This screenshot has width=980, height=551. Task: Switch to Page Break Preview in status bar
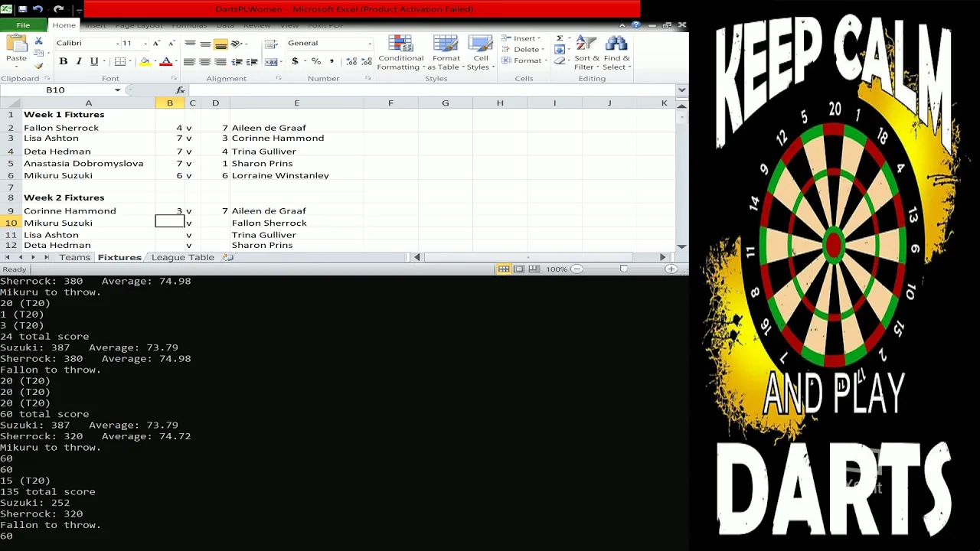click(534, 269)
